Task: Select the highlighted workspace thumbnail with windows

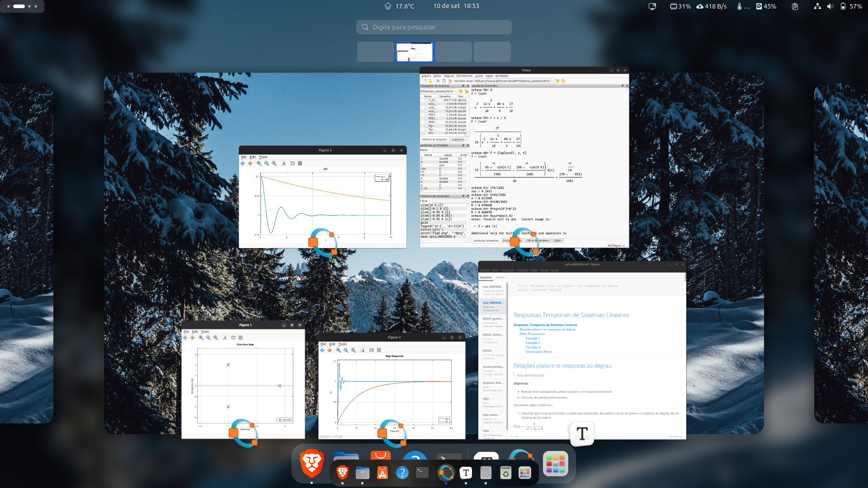Action: pos(415,52)
